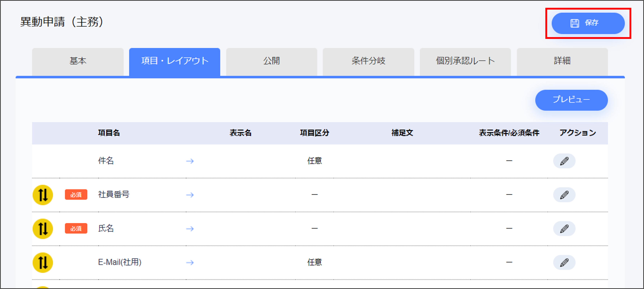
Task: Edit the 氏名 row with pencil icon
Action: pyautogui.click(x=564, y=229)
